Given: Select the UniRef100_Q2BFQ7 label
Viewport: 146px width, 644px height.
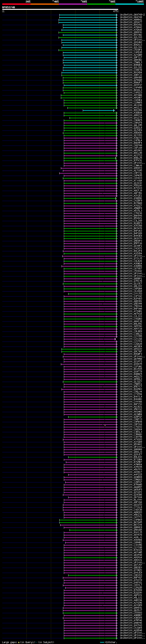Looking at the screenshot, I should [x=131, y=417].
